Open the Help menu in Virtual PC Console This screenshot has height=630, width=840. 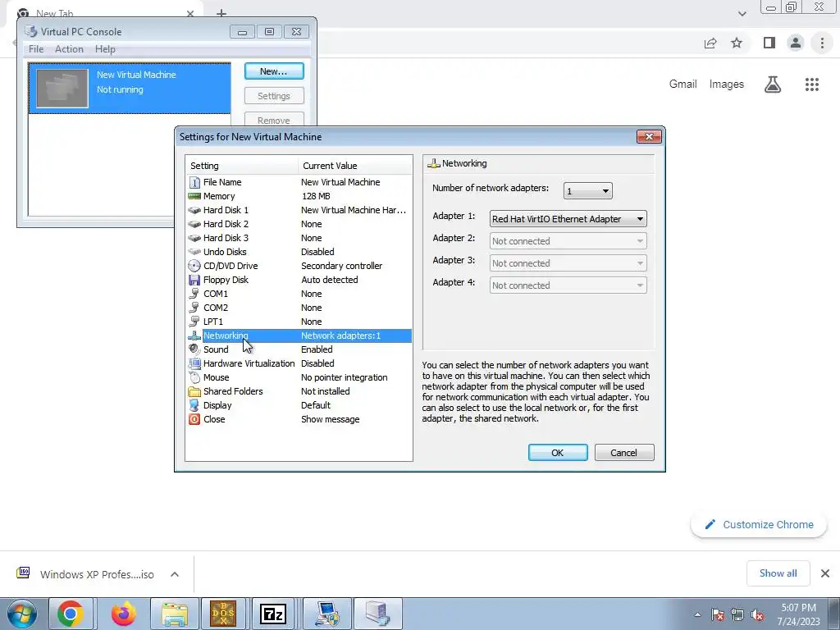[105, 48]
